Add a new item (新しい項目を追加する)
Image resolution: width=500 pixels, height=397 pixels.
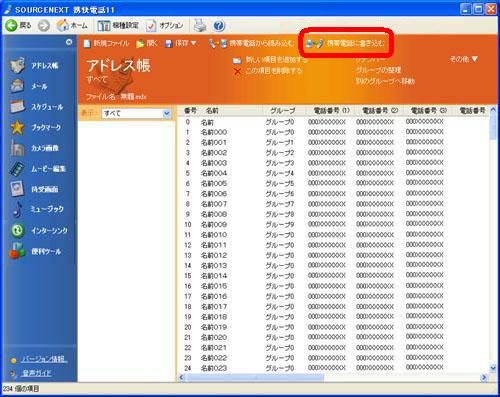(270, 60)
